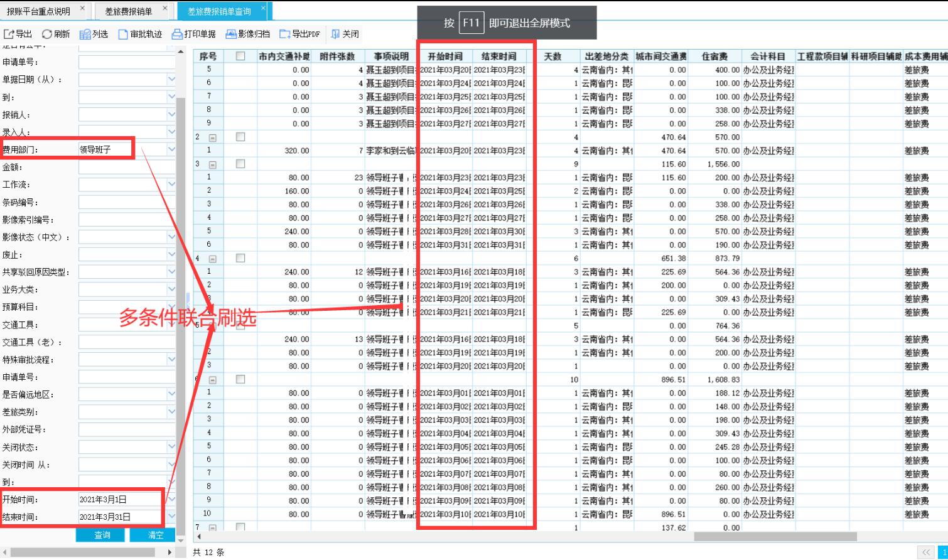The width and height of the screenshot is (948, 560).
Task: Check the checkbox for group row 4
Action: 240,258
